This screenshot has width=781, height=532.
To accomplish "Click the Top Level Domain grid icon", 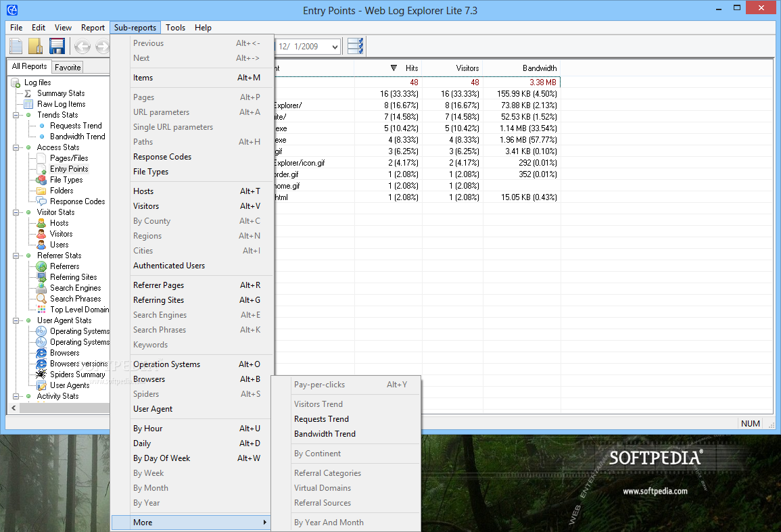I will coord(42,310).
